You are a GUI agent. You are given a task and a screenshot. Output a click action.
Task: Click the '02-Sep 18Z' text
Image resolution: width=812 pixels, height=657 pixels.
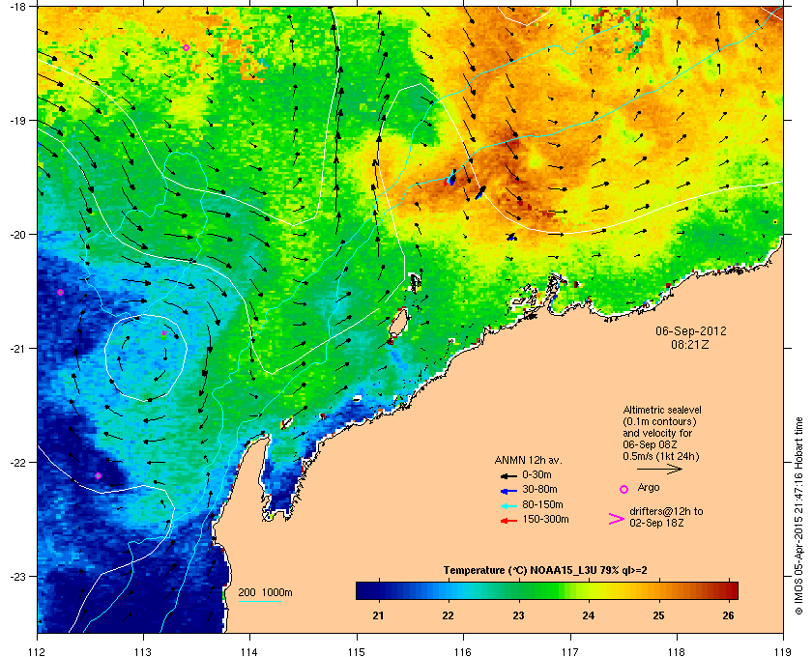(656, 523)
